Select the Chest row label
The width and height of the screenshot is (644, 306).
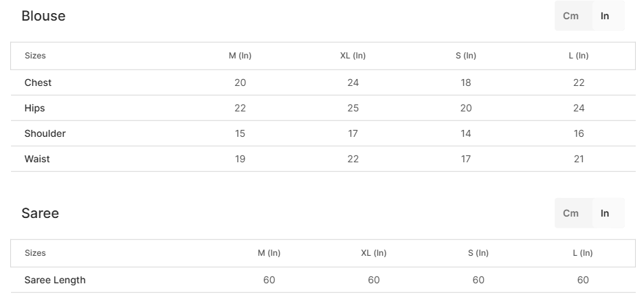(38, 83)
